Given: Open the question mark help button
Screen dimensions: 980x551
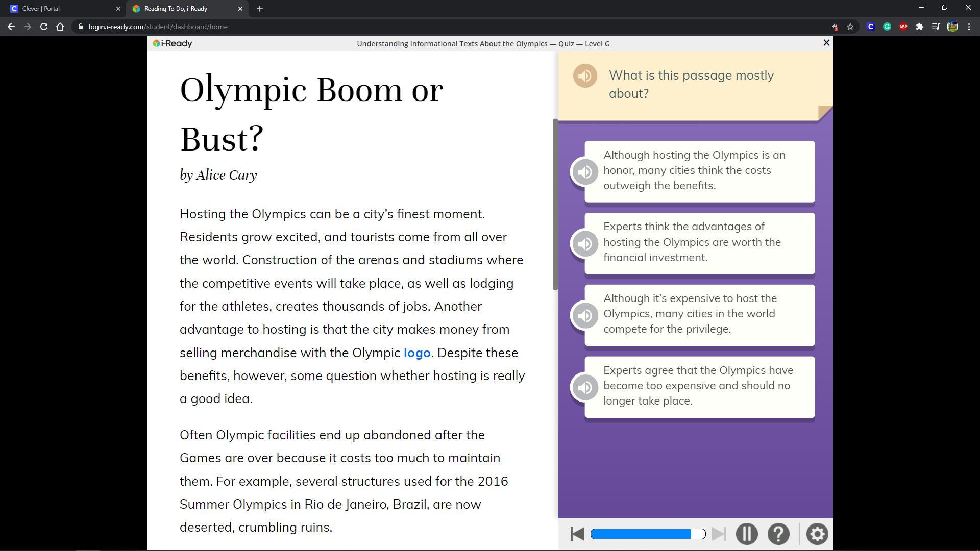Looking at the screenshot, I should tap(778, 534).
